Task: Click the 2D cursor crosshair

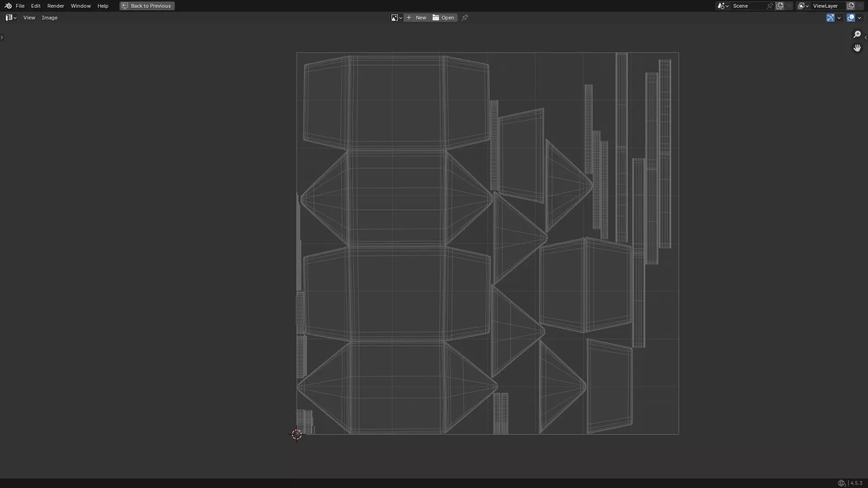Action: (297, 434)
